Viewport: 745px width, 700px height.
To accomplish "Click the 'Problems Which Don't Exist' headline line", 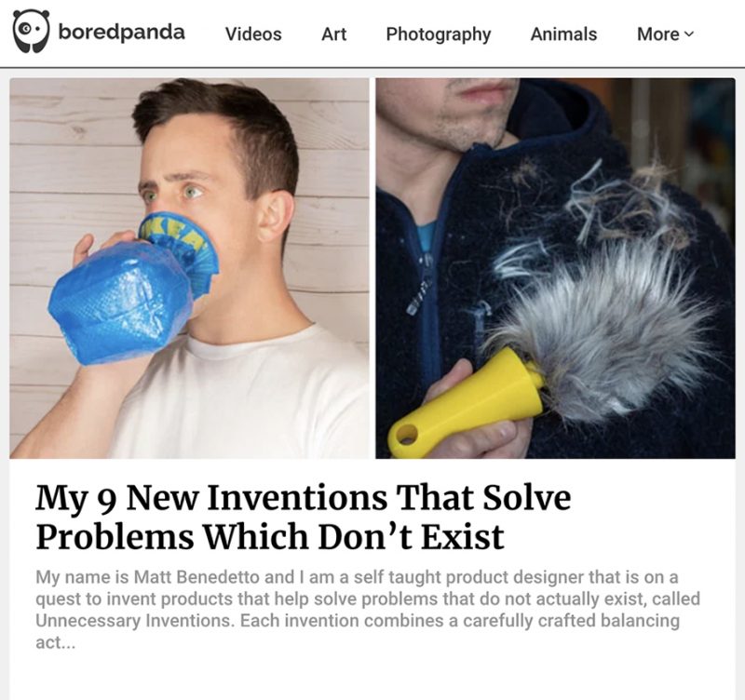I will click(x=270, y=538).
